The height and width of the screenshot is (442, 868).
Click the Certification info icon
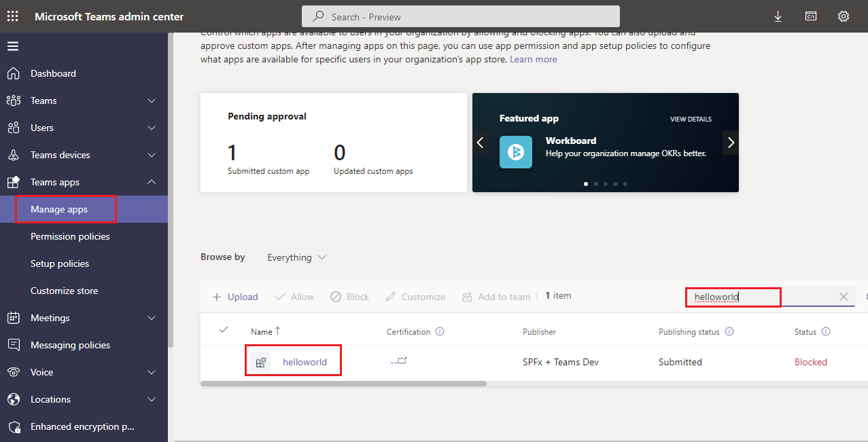pyautogui.click(x=440, y=332)
